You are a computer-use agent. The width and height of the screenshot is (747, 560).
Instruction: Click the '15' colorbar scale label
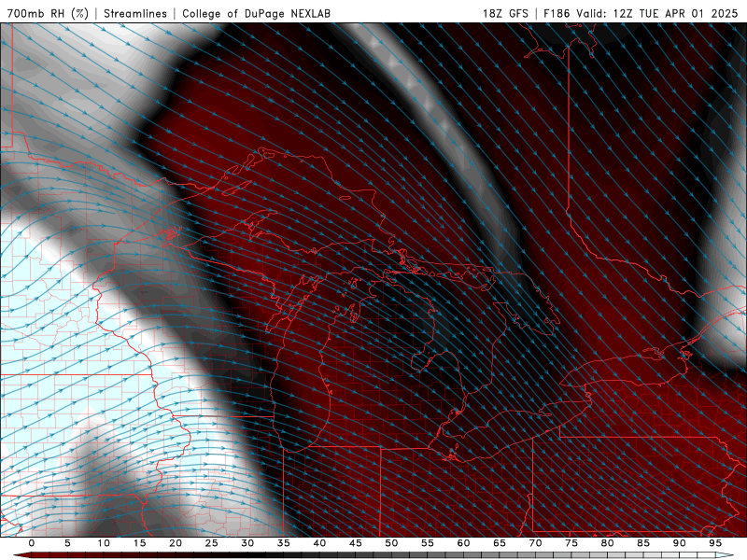139,543
